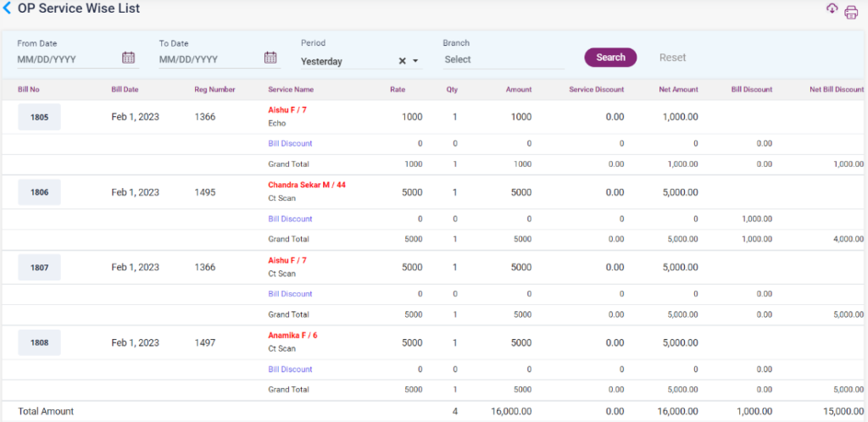Click Bill Discount link under bill 1806
The image size is (868, 422).
(x=290, y=219)
